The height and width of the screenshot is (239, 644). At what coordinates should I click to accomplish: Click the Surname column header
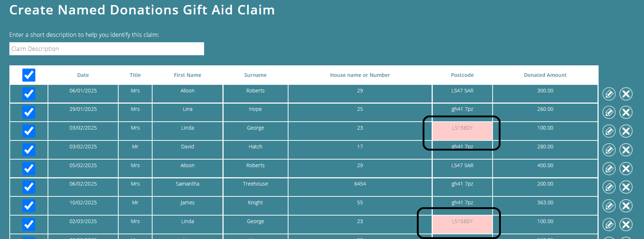coord(255,75)
